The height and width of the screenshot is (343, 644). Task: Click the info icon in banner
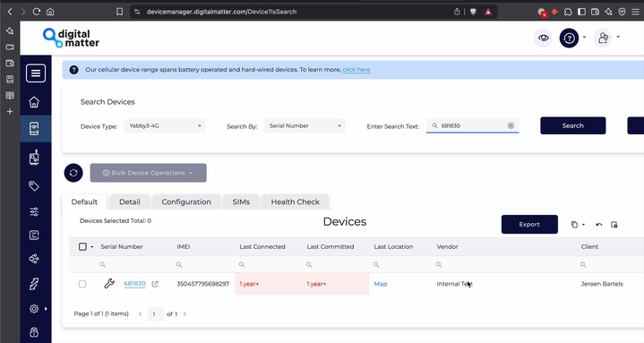point(74,70)
